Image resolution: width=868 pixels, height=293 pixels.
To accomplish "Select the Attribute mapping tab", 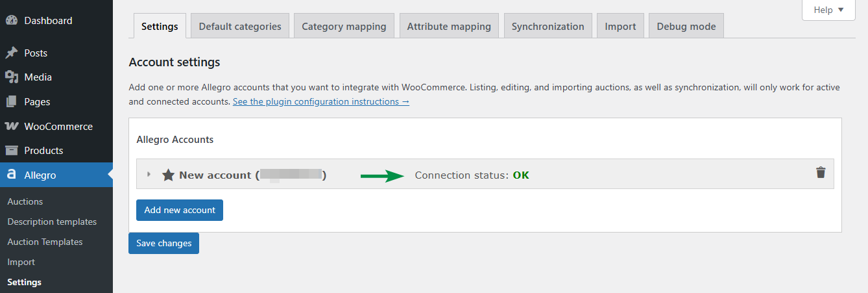I will click(x=449, y=26).
